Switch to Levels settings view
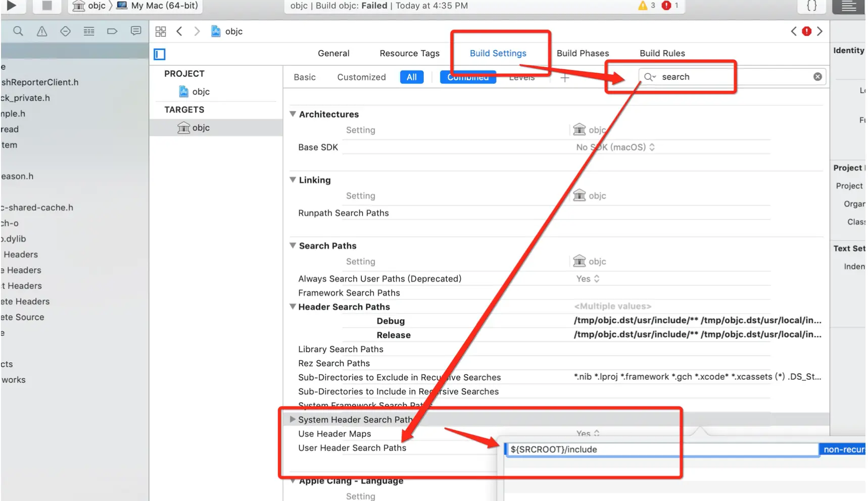 tap(522, 77)
